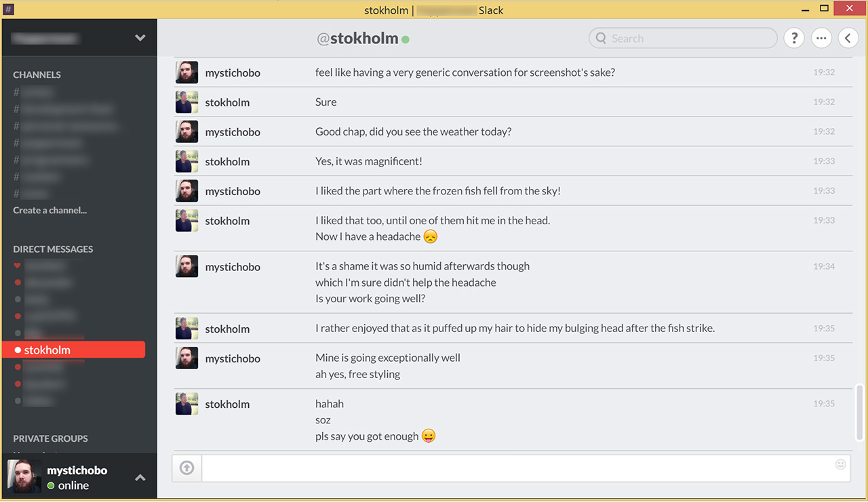
Task: Open the ellipsis more options menu
Action: 821,38
